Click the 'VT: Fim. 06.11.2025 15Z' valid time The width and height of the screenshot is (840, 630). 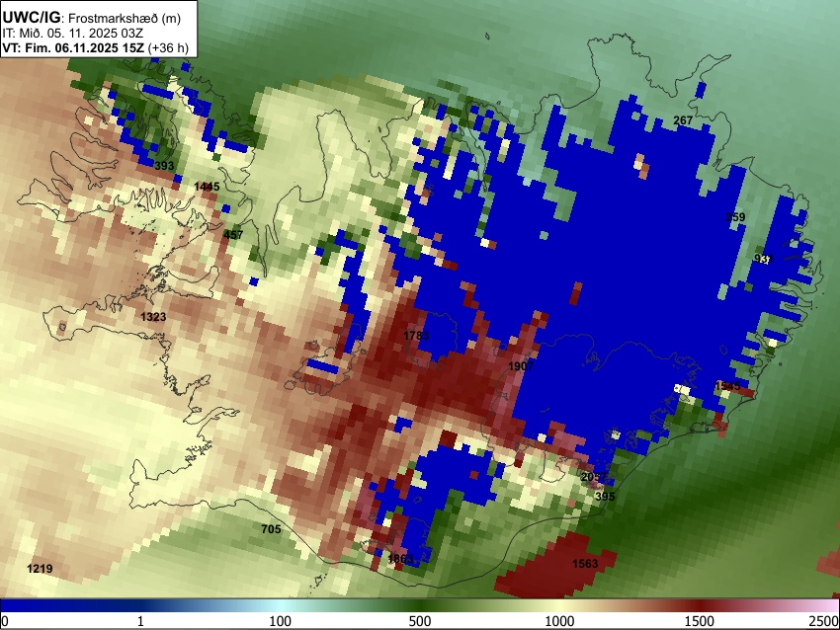point(73,47)
